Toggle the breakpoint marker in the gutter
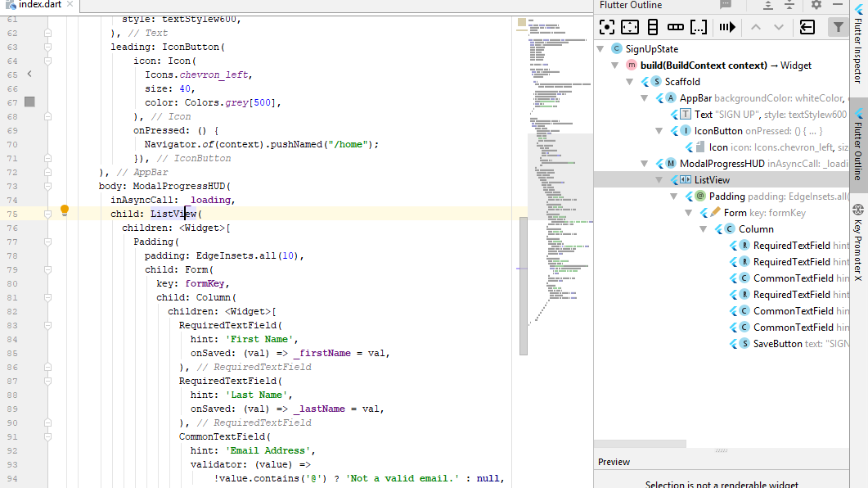 coord(29,102)
